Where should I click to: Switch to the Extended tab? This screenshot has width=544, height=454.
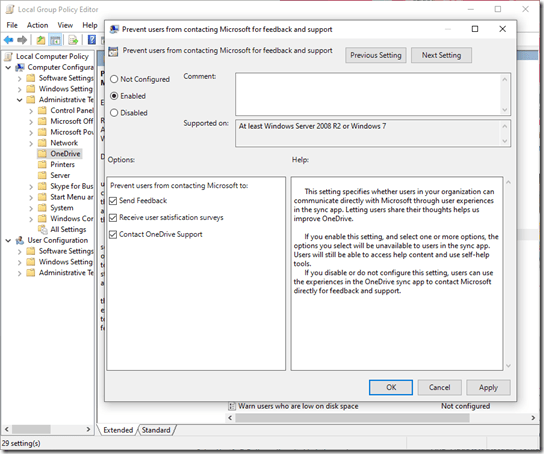(118, 430)
